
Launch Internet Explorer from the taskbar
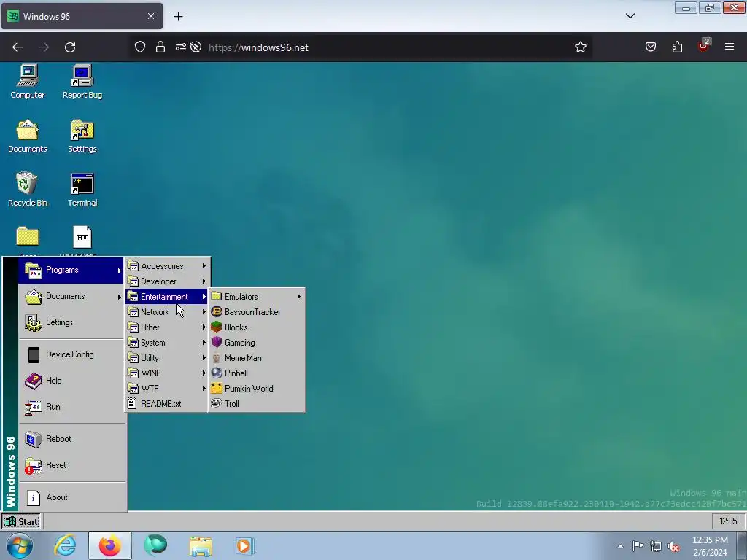pos(65,545)
